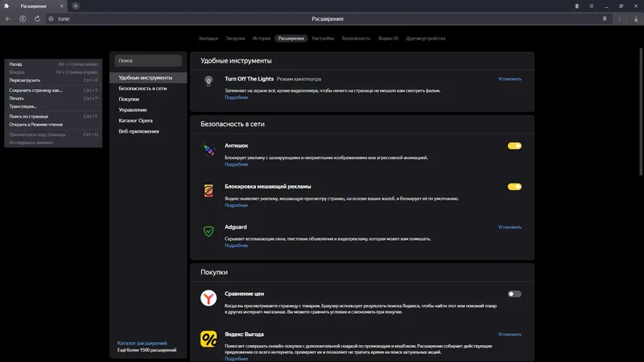Select Удобные инструменты in the sidebar
The width and height of the screenshot is (644, 362).
[148, 77]
